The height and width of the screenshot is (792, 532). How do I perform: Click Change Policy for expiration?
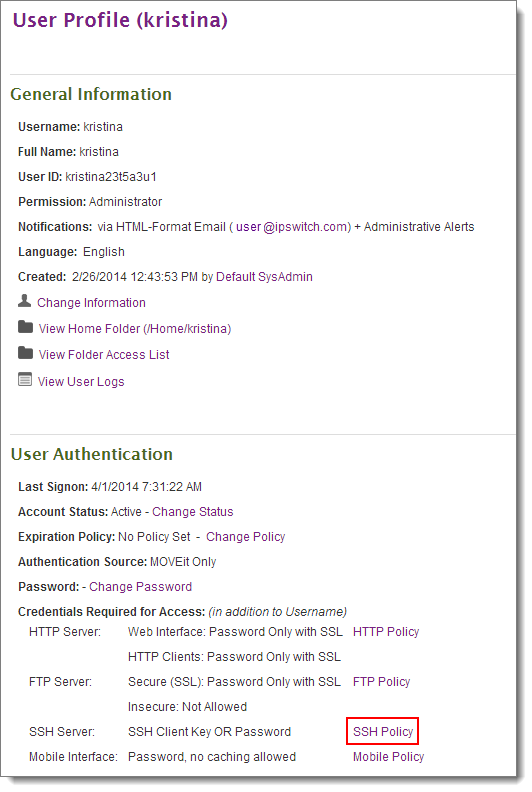click(x=246, y=536)
